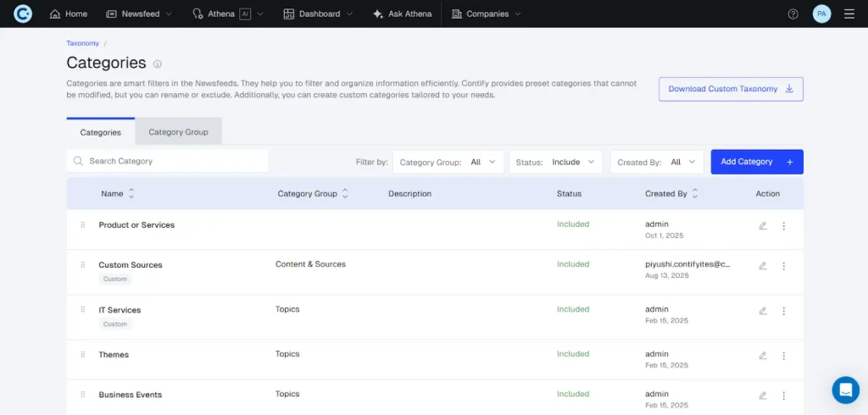Viewport: 868px width, 415px height.
Task: Click the info icon beside Categories heading
Action: coord(157,64)
